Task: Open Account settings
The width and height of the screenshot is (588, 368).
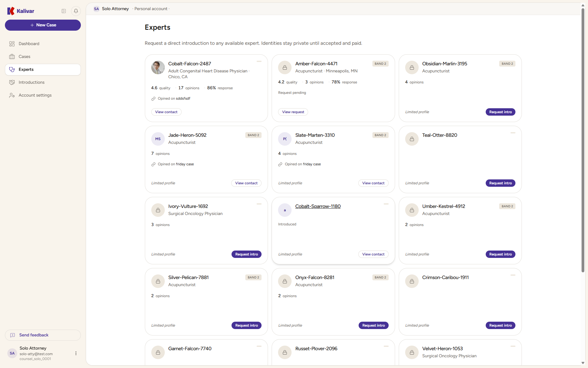Action: point(43,95)
